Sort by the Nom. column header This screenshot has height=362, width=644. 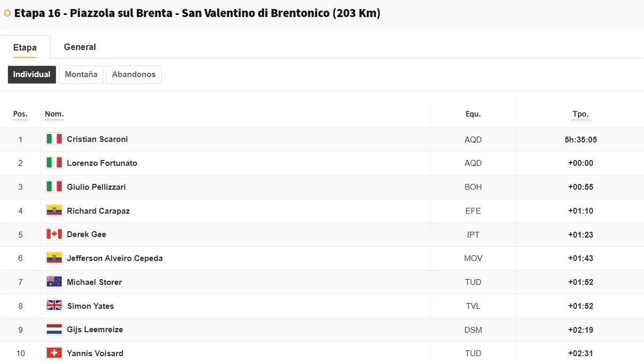tap(54, 114)
